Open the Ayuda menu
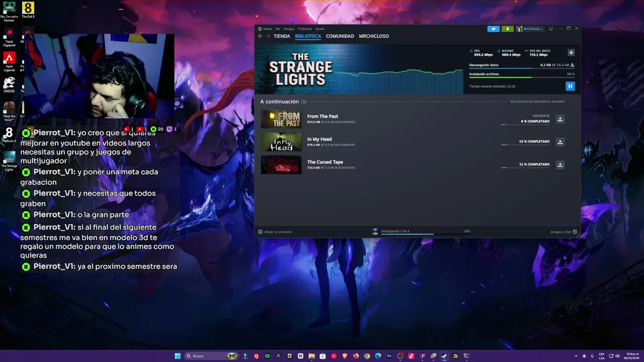Image resolution: width=644 pixels, height=362 pixels. pos(319,29)
